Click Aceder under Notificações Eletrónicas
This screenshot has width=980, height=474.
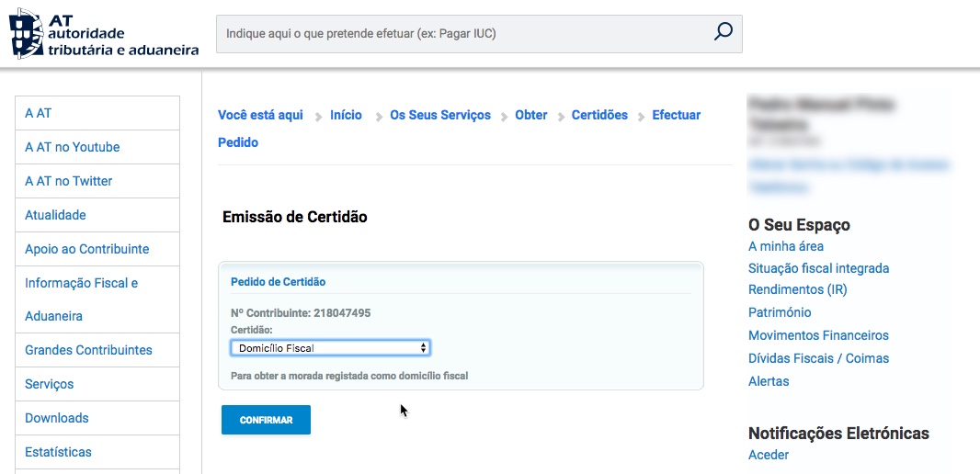click(x=769, y=455)
